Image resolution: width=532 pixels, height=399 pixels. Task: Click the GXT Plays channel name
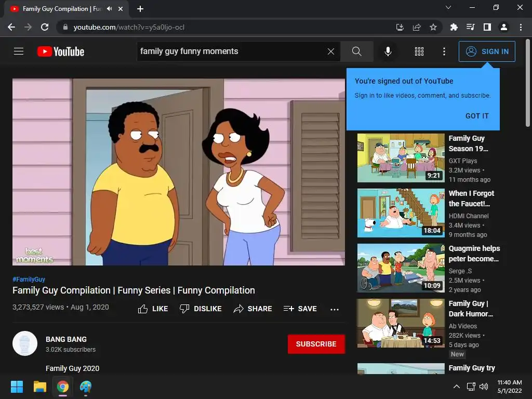point(463,161)
